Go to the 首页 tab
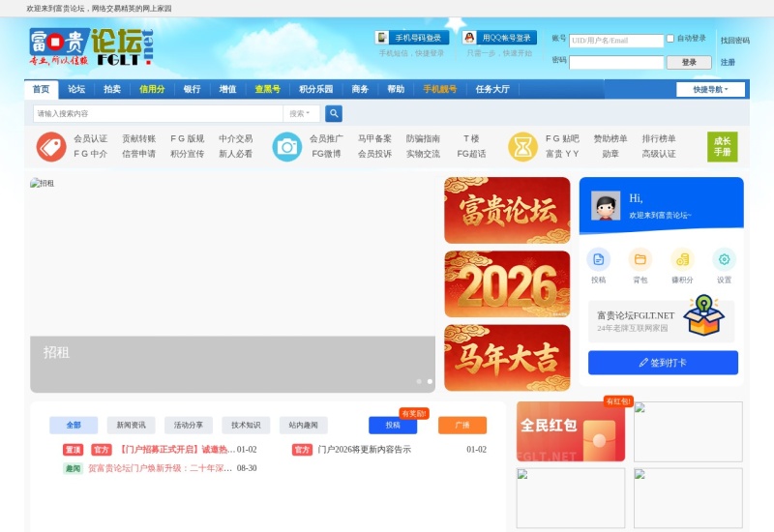Image resolution: width=774 pixels, height=532 pixels. coord(41,89)
